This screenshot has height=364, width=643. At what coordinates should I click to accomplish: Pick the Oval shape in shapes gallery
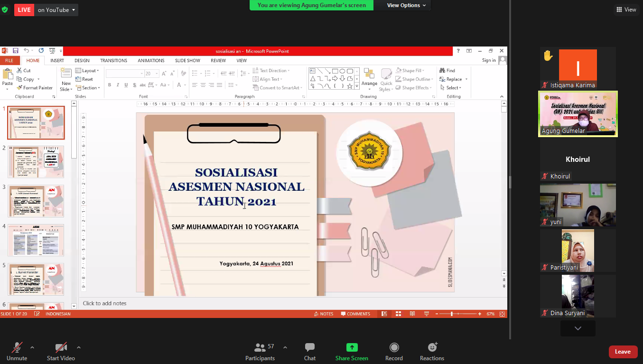pos(342,71)
